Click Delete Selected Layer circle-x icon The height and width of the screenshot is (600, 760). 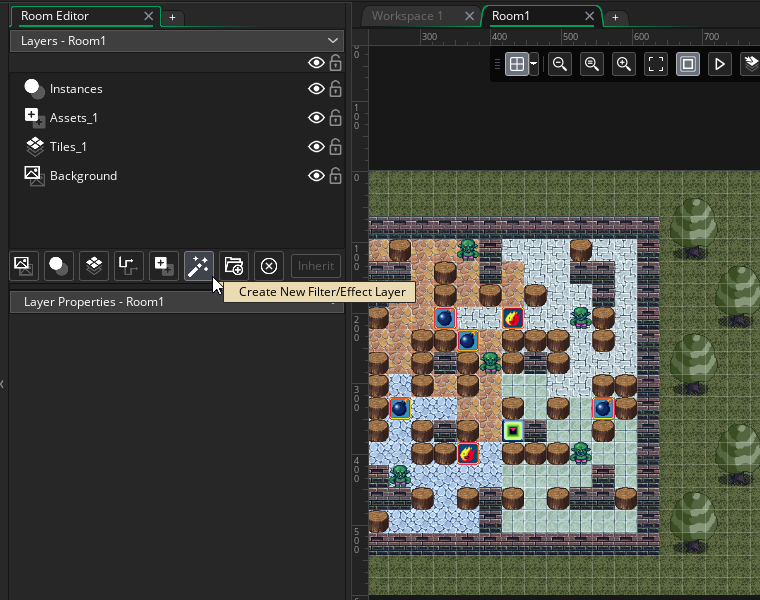click(x=269, y=266)
